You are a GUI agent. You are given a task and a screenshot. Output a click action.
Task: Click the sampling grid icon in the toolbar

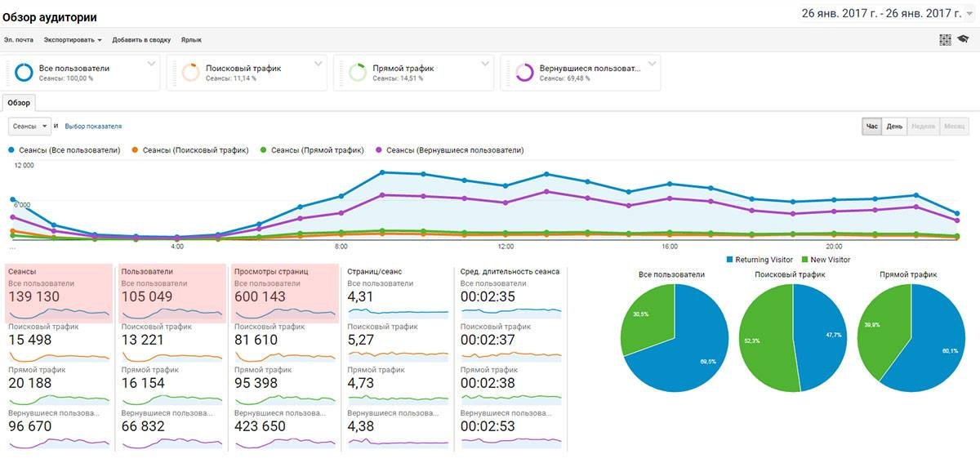pyautogui.click(x=946, y=39)
